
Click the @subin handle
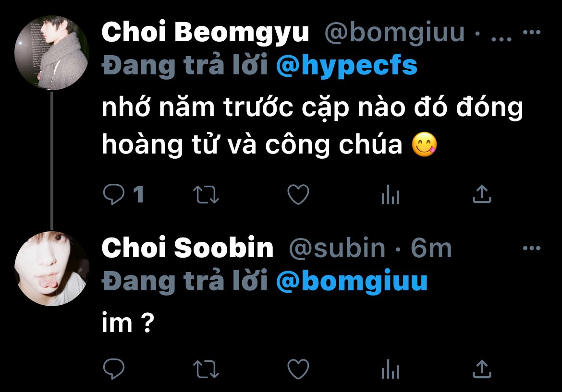click(337, 248)
